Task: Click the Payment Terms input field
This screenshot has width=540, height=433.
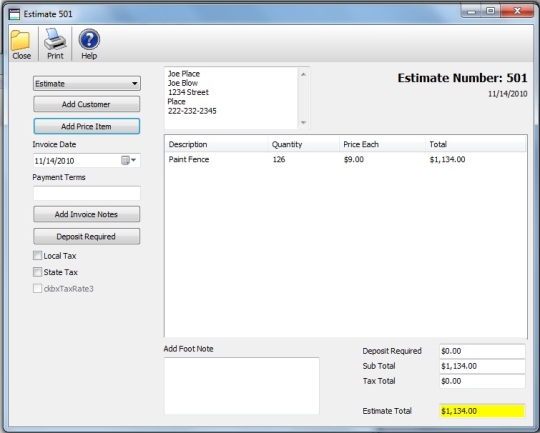Action: click(87, 193)
